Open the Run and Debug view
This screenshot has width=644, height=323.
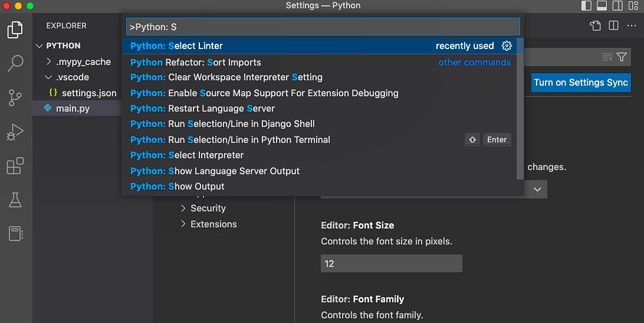[x=15, y=132]
